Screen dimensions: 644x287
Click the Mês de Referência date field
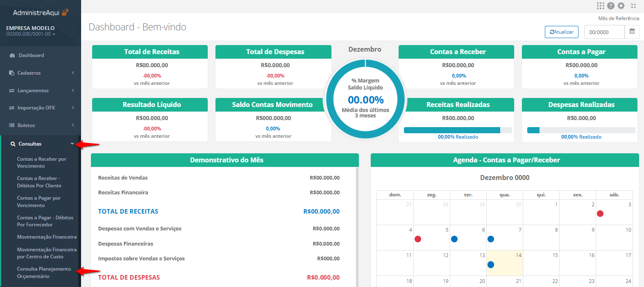604,32
